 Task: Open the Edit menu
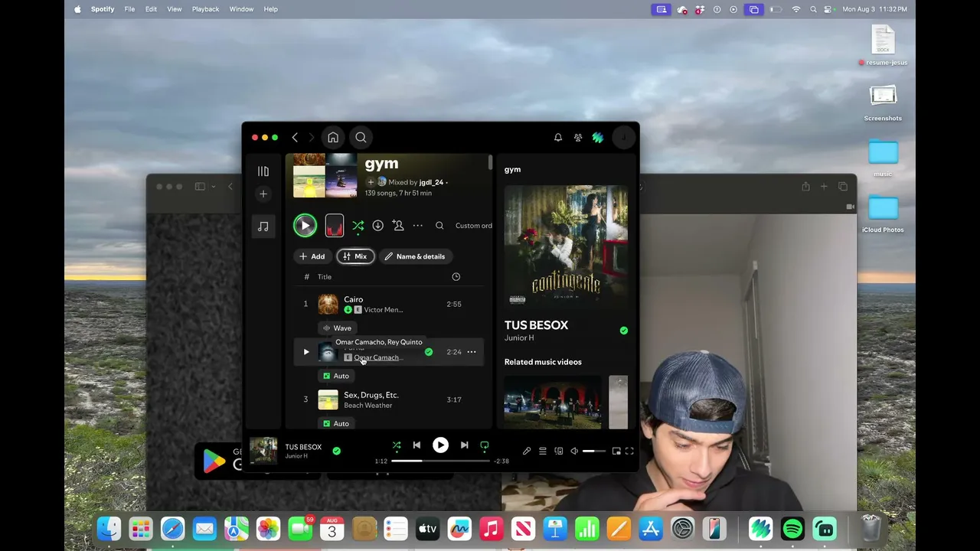[151, 9]
